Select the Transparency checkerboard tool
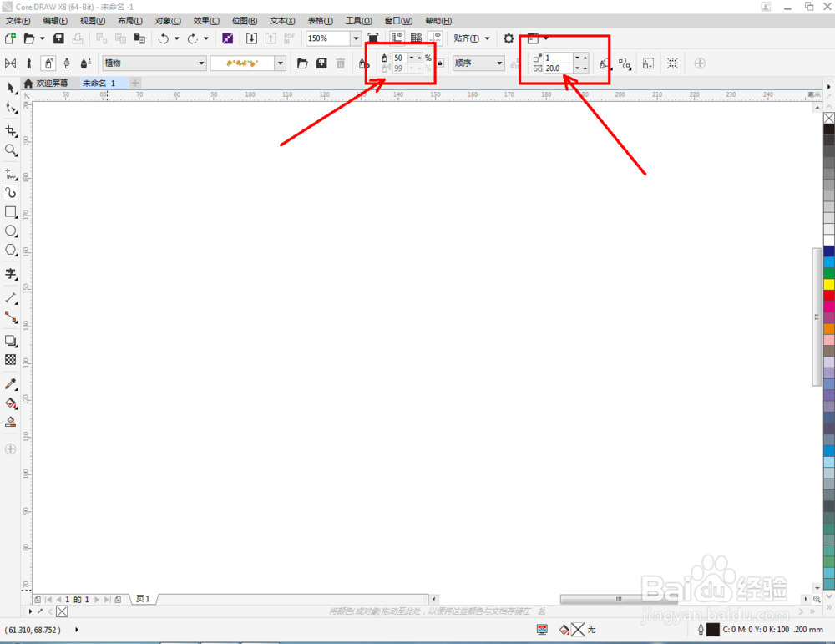The width and height of the screenshot is (835, 644). click(x=11, y=359)
